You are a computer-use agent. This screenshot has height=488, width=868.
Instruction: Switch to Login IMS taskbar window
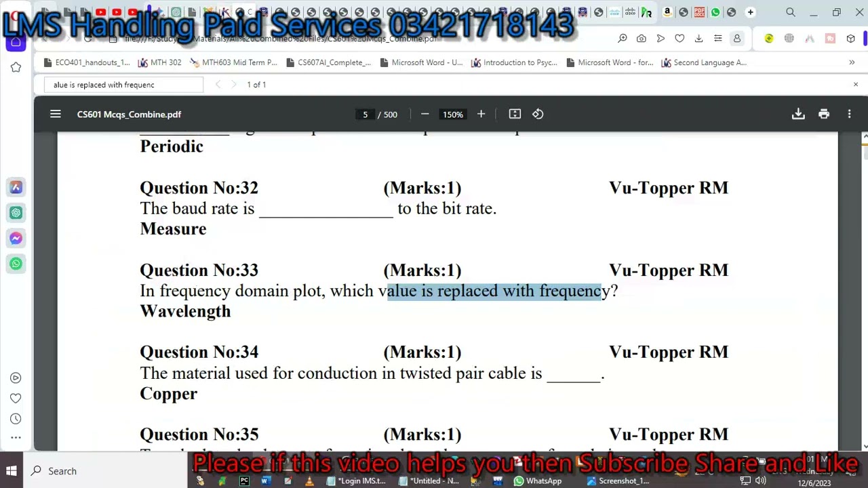355,481
